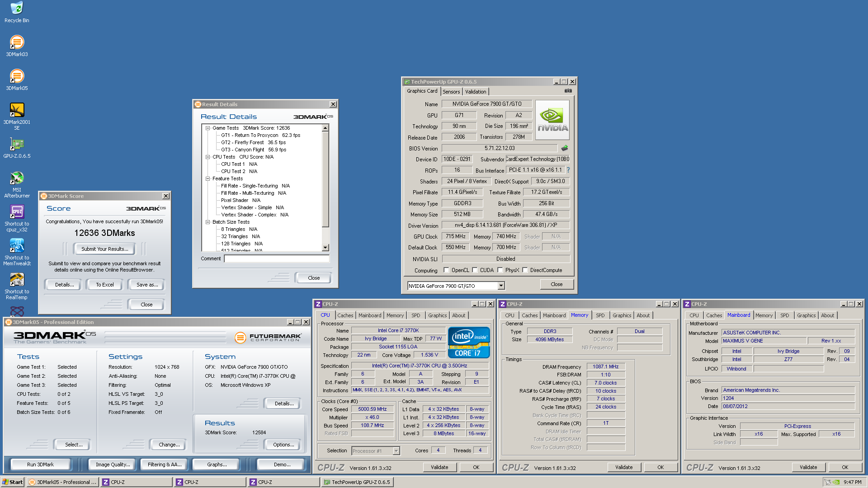Open the Processor #1 selection dropdown
Viewport: 868px width, 488px height.
coord(396,450)
